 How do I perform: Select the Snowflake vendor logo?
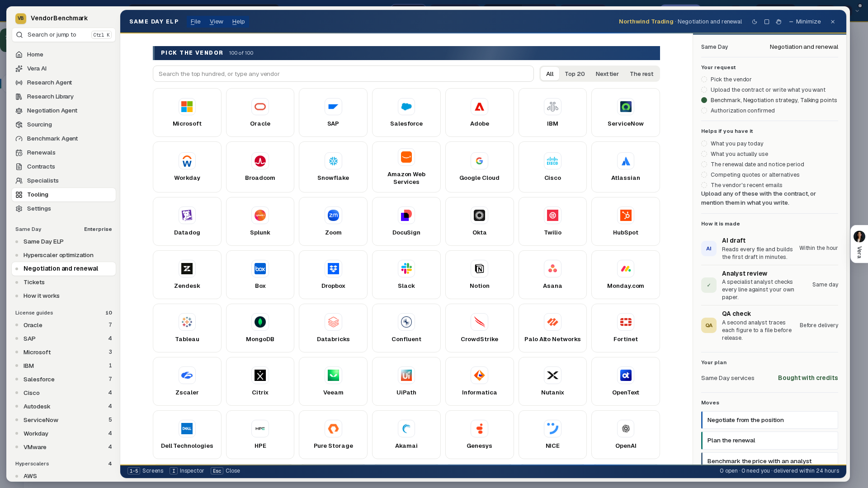pyautogui.click(x=333, y=161)
